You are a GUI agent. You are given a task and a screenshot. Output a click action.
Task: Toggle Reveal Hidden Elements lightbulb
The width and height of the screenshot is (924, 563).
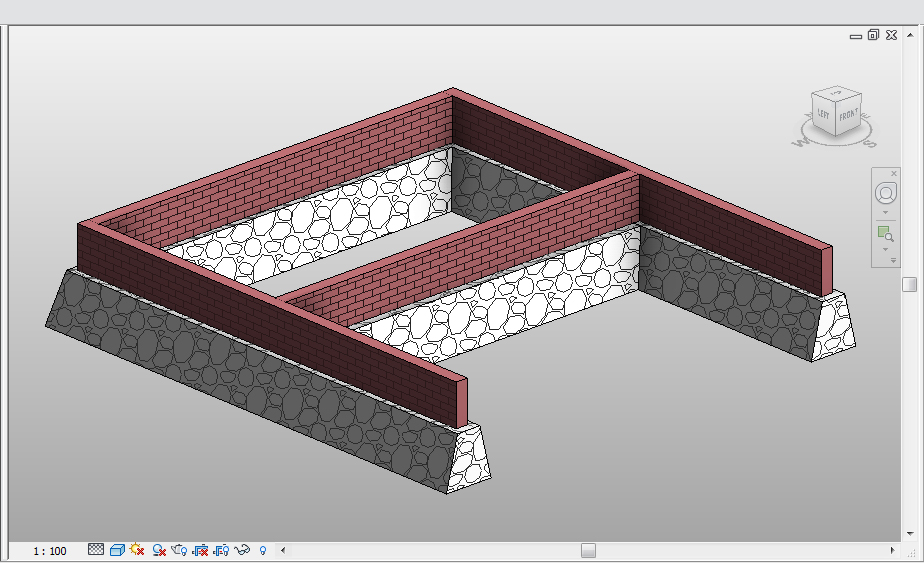click(x=263, y=550)
